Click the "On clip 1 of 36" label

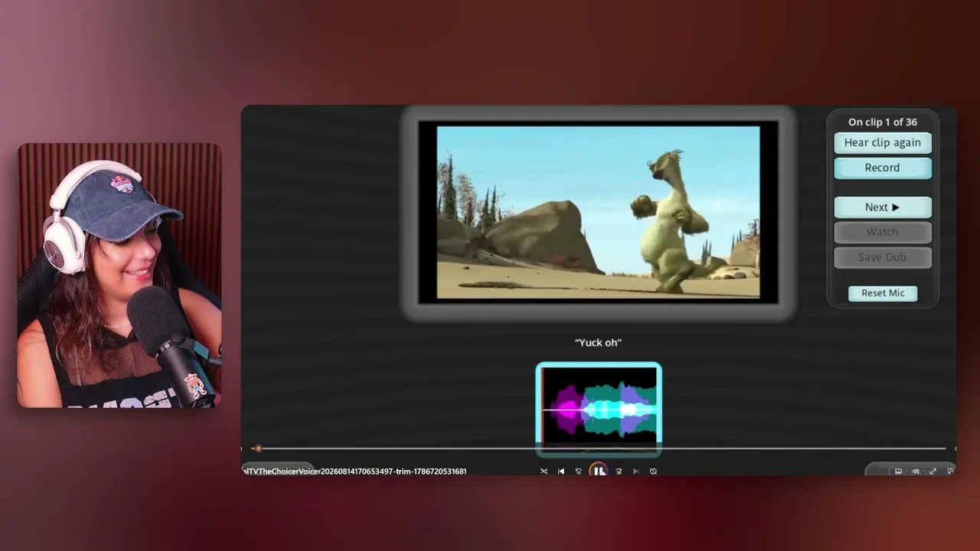(883, 122)
